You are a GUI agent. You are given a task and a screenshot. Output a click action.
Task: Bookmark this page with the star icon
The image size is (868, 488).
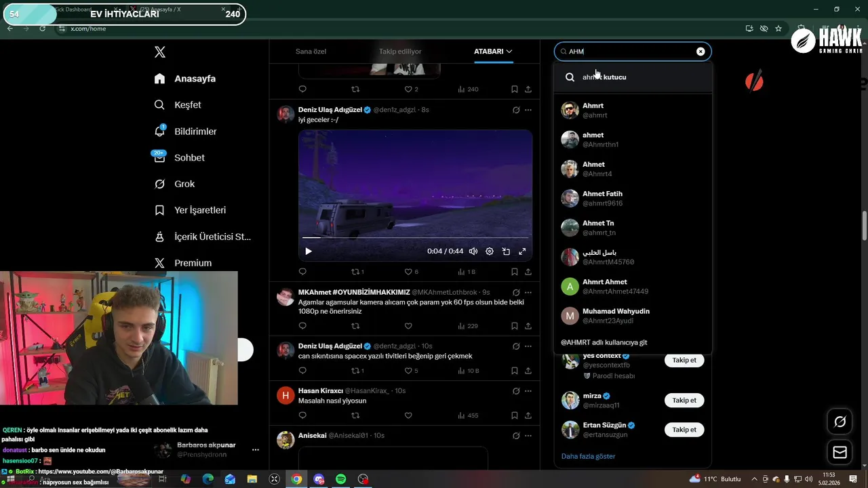(x=778, y=28)
